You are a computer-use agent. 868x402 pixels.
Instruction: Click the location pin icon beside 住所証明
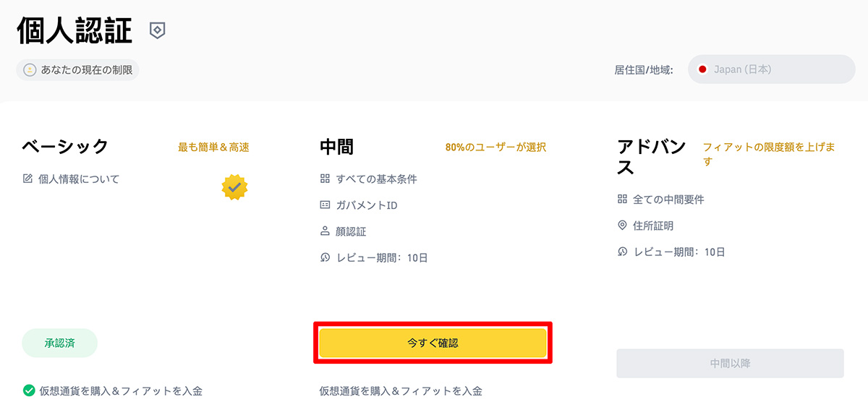[622, 226]
